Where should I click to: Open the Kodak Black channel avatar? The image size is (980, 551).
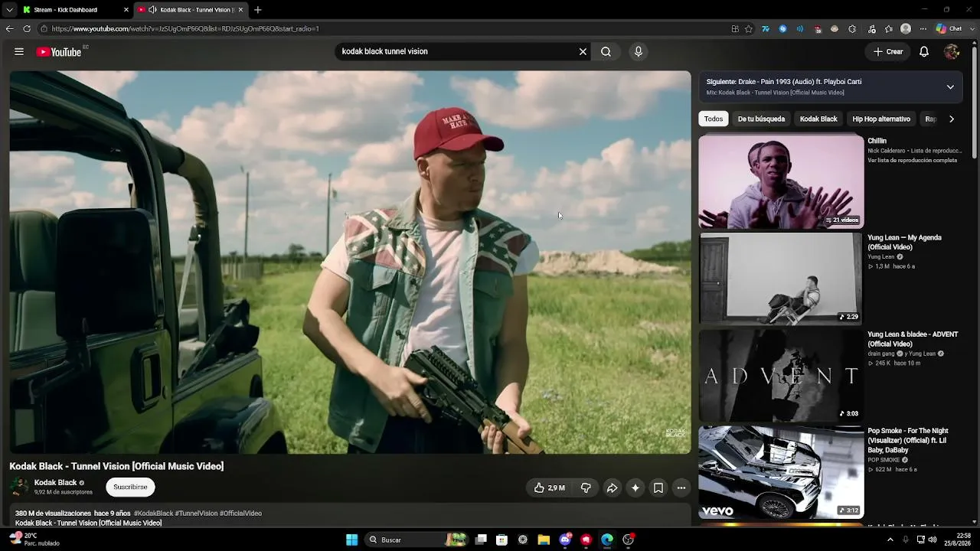pos(19,487)
